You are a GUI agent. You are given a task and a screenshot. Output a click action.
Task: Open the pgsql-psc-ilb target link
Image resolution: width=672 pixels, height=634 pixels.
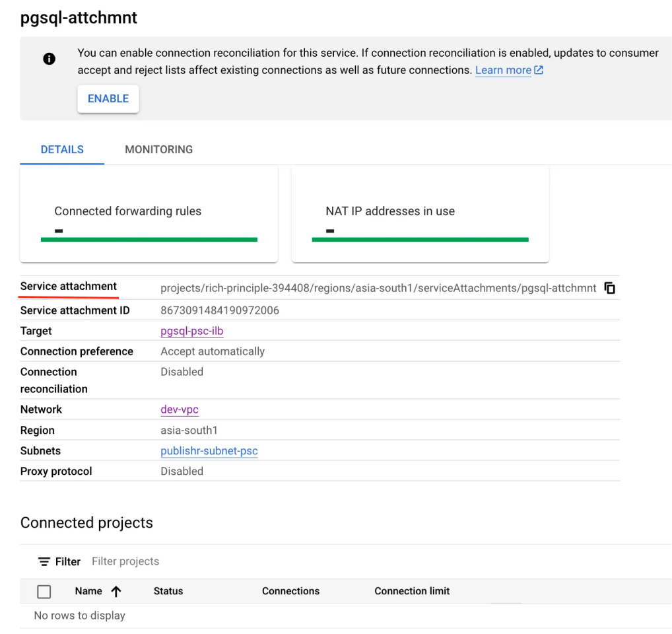point(191,330)
